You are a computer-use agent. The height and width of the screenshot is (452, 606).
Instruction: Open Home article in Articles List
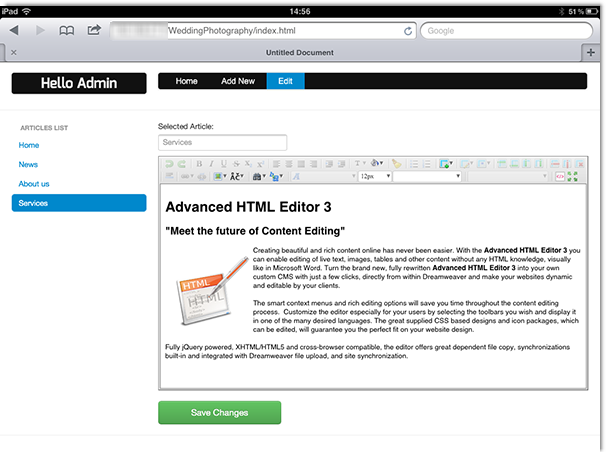[x=29, y=145]
